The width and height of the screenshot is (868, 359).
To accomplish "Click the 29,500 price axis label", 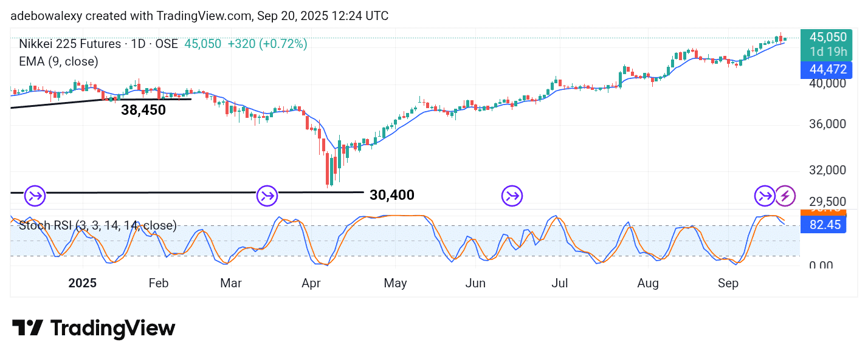I will coord(827,202).
